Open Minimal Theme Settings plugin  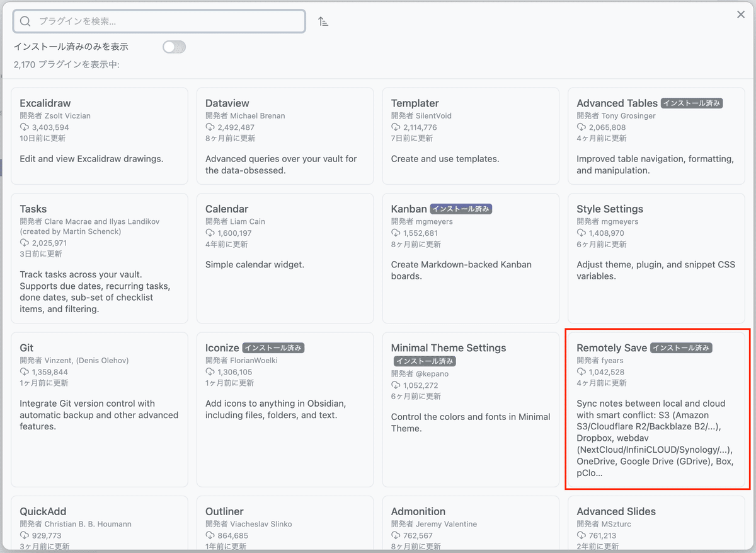point(471,410)
